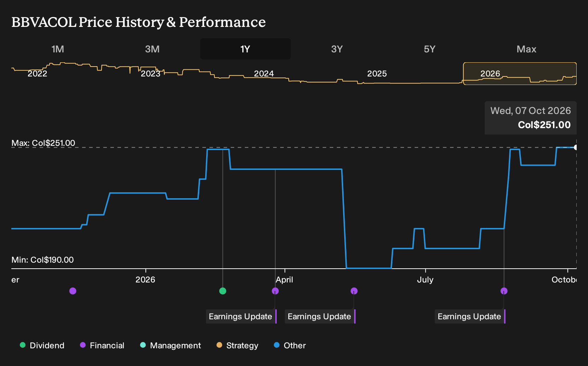Toggle the Management legend filter
This screenshot has height=366, width=588.
point(171,345)
